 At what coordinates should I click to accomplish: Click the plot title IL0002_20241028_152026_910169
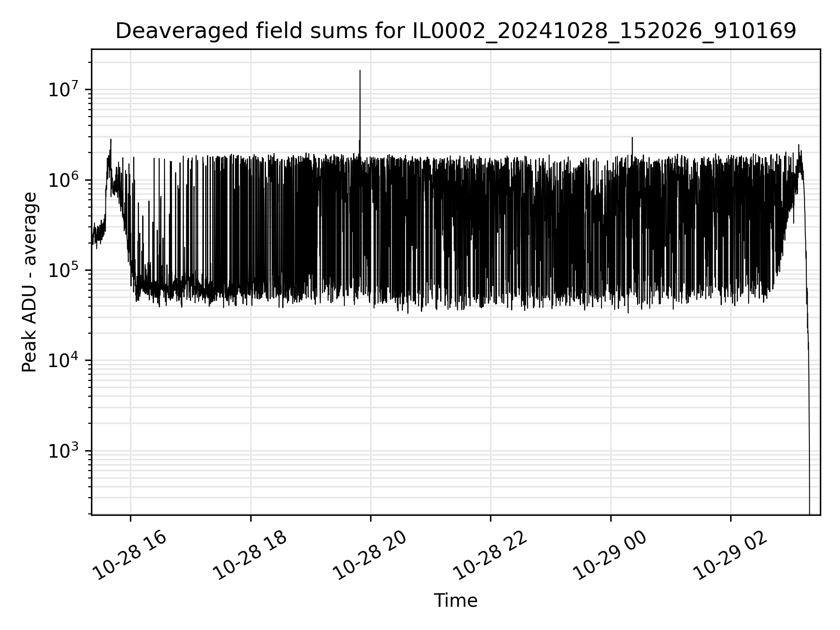[455, 31]
